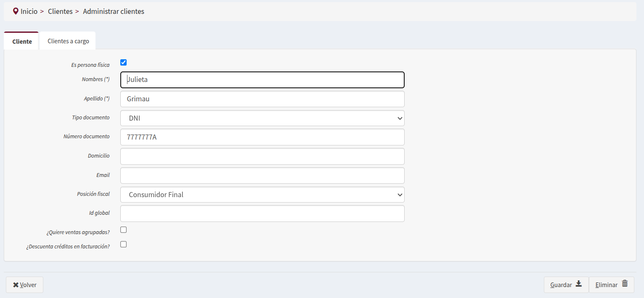The height and width of the screenshot is (298, 644).
Task: Focus the Id global field
Action: pos(262,214)
